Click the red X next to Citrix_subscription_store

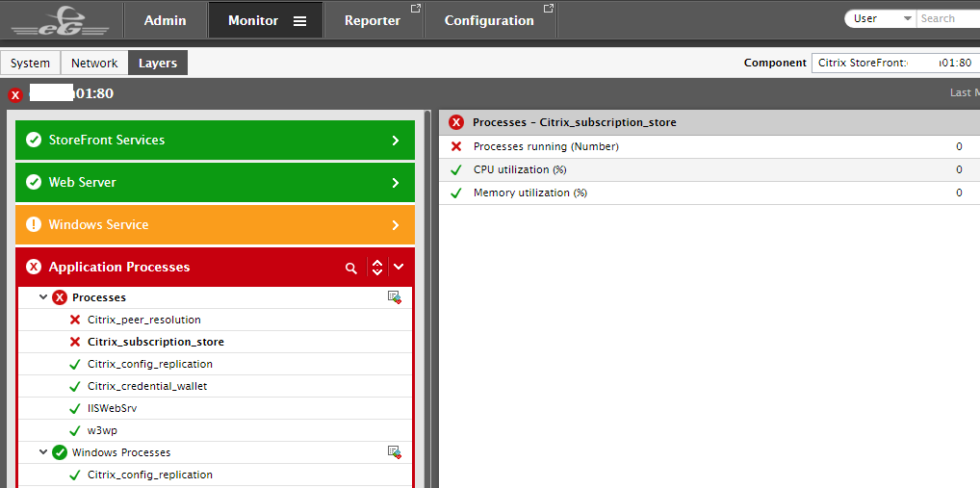(x=75, y=342)
